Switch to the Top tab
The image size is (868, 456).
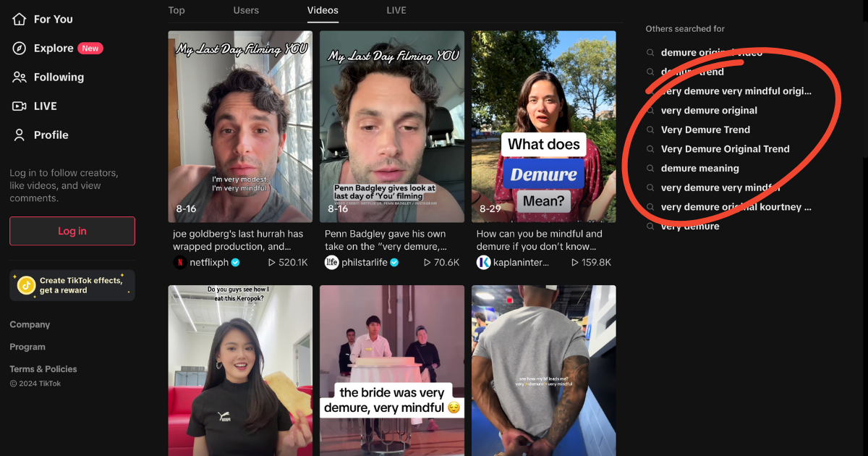176,10
